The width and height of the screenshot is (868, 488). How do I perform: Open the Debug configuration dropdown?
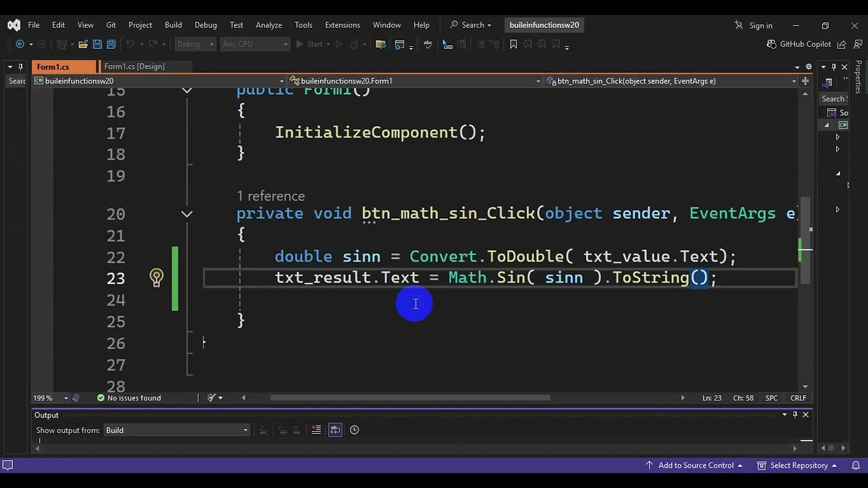click(x=195, y=44)
